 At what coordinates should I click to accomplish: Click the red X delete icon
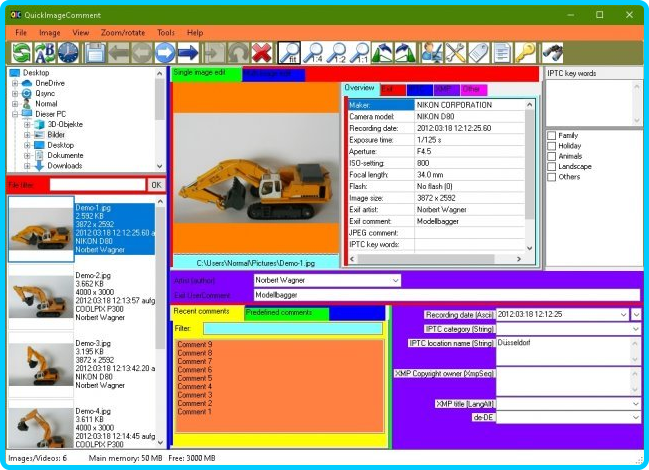pos(262,53)
